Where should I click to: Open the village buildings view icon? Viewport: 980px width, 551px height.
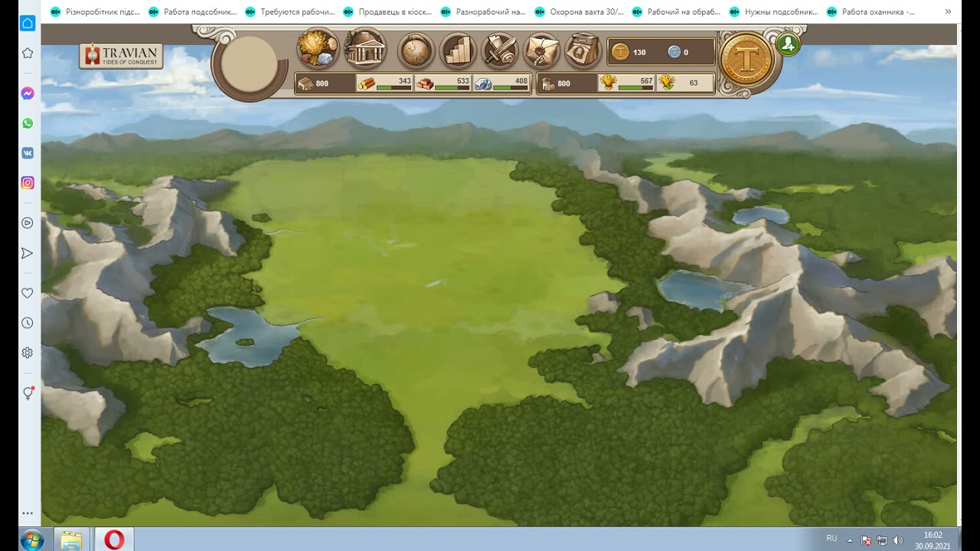click(364, 50)
